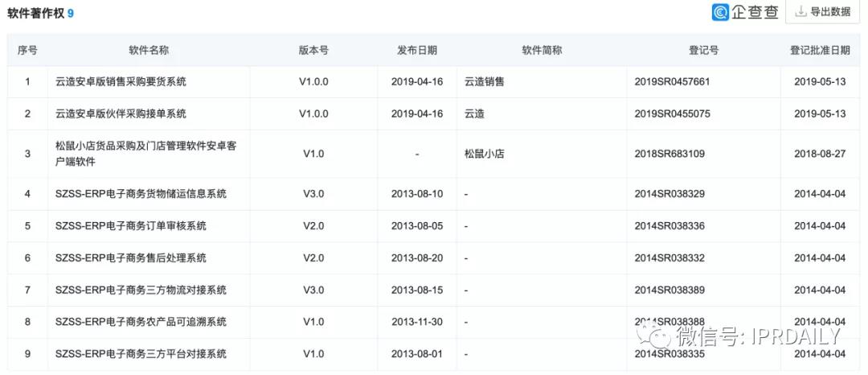The image size is (868, 375).
Task: Click registration number 2014SR038389
Action: pyautogui.click(x=669, y=291)
